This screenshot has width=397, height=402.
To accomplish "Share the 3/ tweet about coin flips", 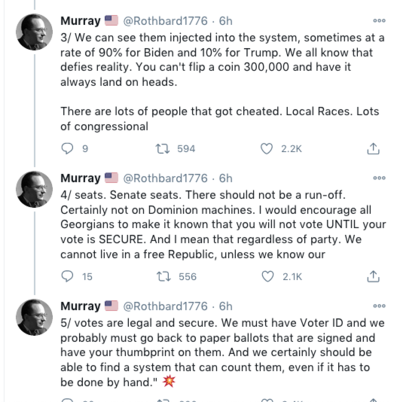I will pos(373,149).
